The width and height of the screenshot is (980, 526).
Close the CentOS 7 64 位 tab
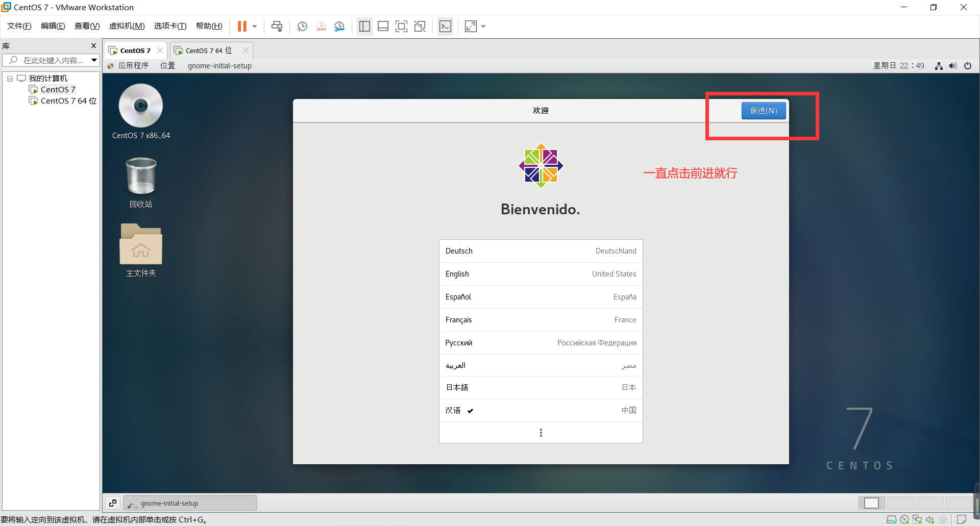coord(246,50)
